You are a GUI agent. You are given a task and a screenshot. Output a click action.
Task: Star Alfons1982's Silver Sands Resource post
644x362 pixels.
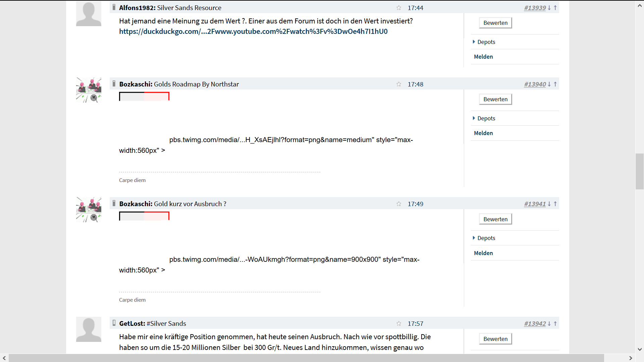398,8
